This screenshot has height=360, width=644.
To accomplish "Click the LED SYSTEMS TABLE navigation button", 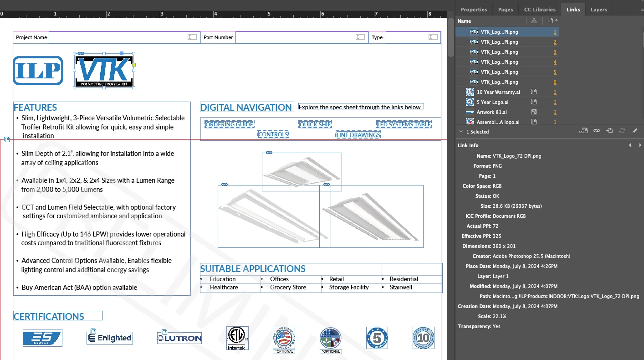I will pyautogui.click(x=404, y=124).
